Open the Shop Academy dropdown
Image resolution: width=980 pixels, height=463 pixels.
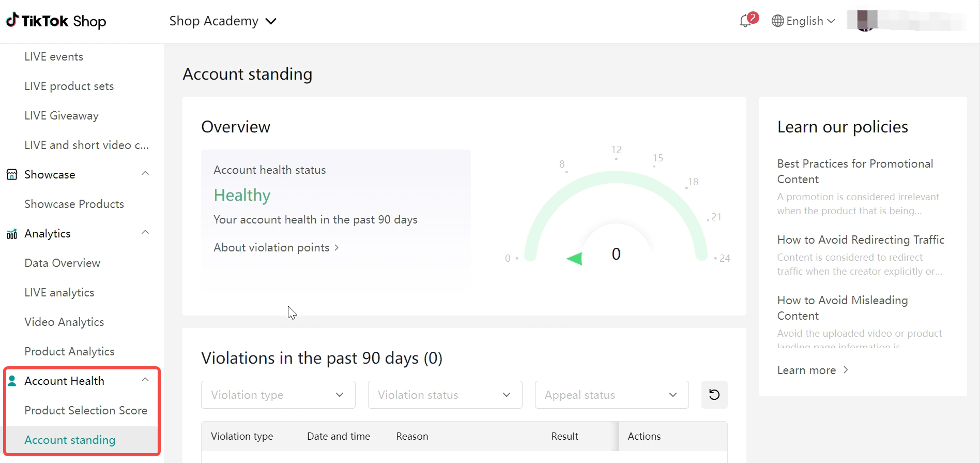pos(223,21)
